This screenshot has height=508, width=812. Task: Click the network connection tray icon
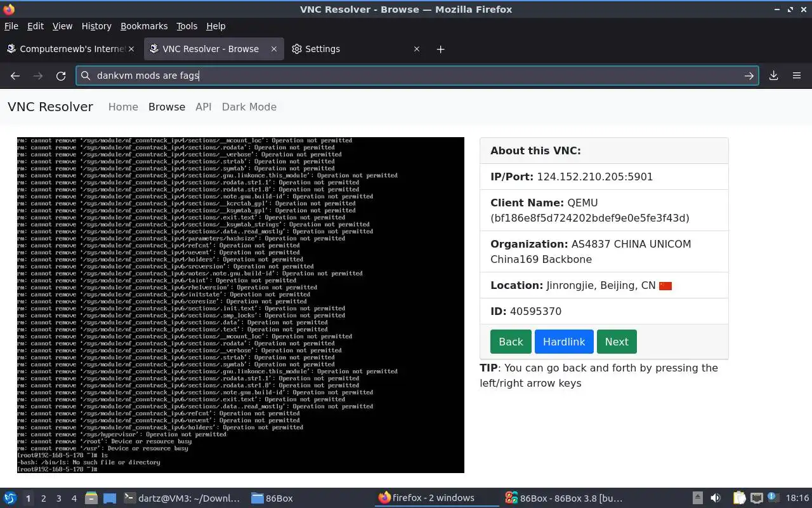tap(757, 498)
